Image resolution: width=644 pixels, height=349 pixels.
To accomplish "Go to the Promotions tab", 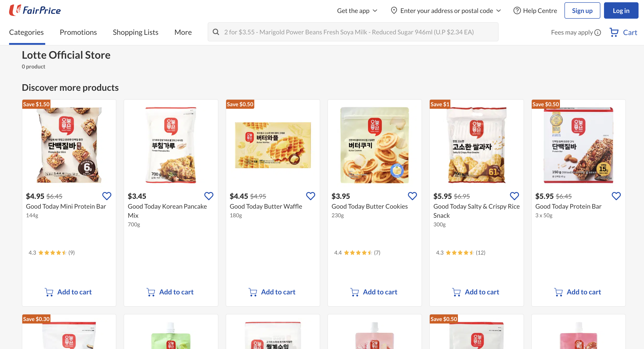I will [x=78, y=32].
